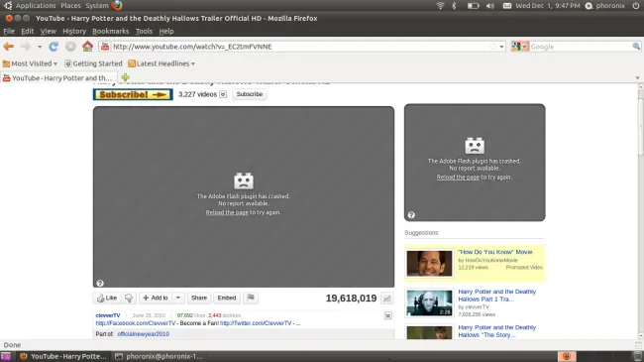Open the Applications menu

tap(36, 5)
